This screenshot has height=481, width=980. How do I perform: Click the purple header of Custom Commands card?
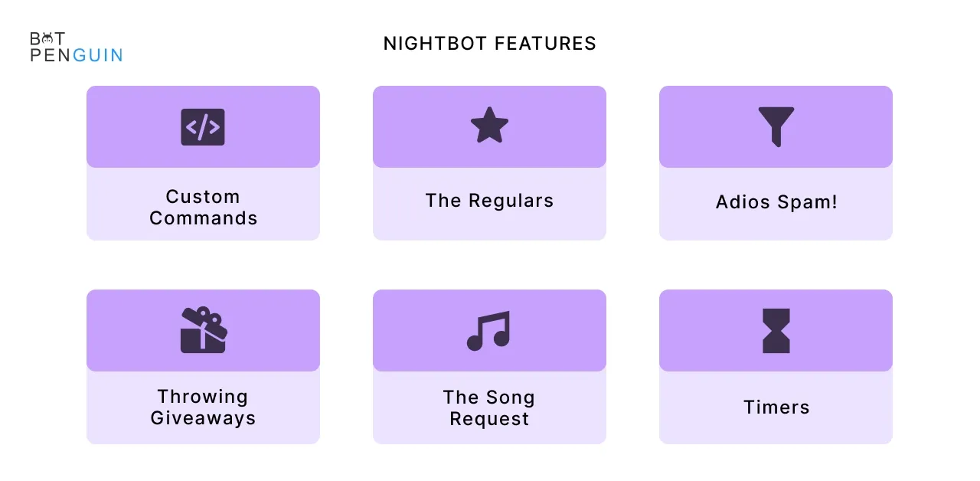203,126
